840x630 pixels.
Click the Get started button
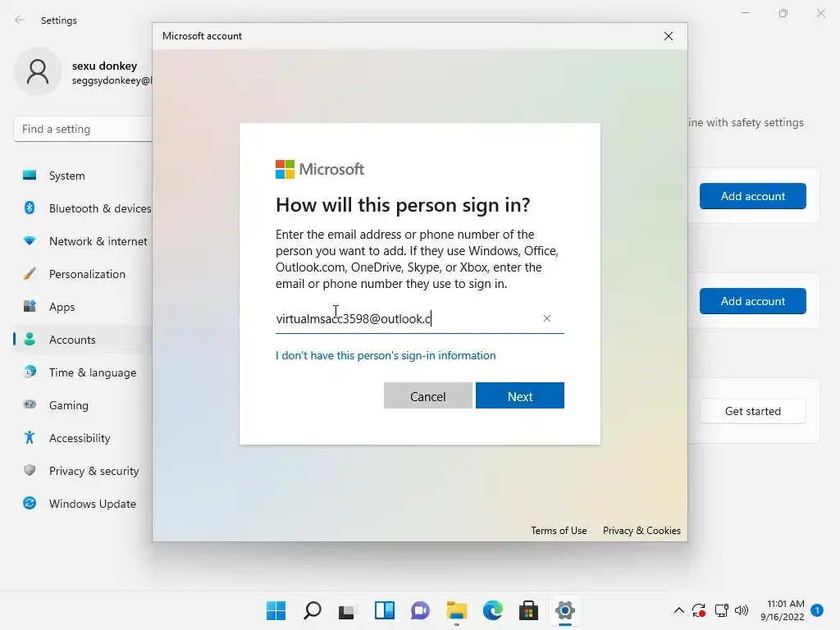tap(752, 411)
